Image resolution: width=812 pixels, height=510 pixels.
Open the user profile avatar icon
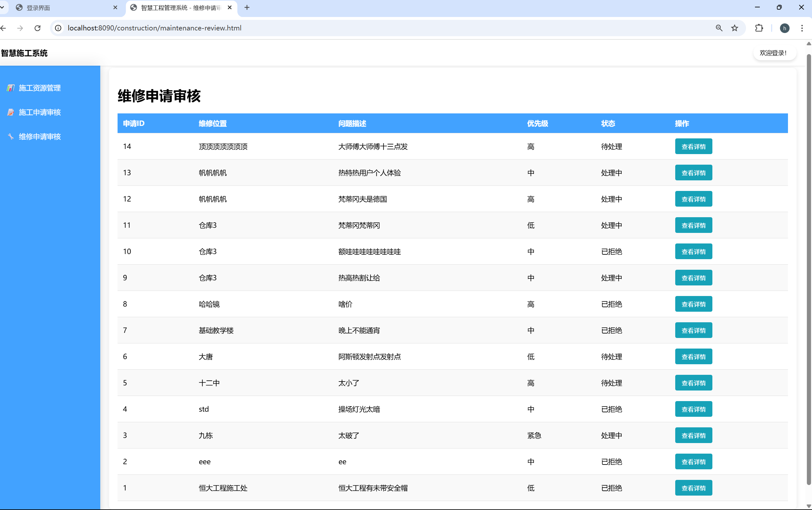784,28
